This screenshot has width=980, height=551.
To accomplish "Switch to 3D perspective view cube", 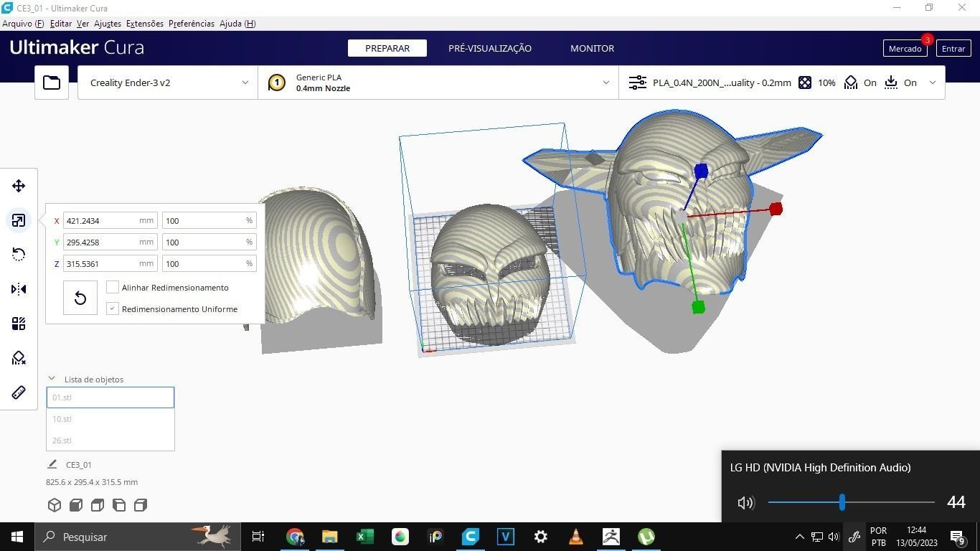I will pyautogui.click(x=55, y=505).
